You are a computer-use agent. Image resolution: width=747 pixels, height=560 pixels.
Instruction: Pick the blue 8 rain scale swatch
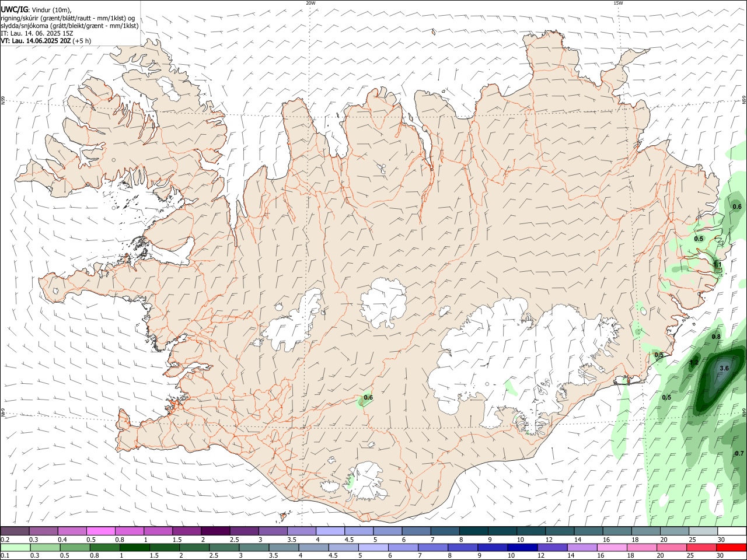tap(462, 548)
